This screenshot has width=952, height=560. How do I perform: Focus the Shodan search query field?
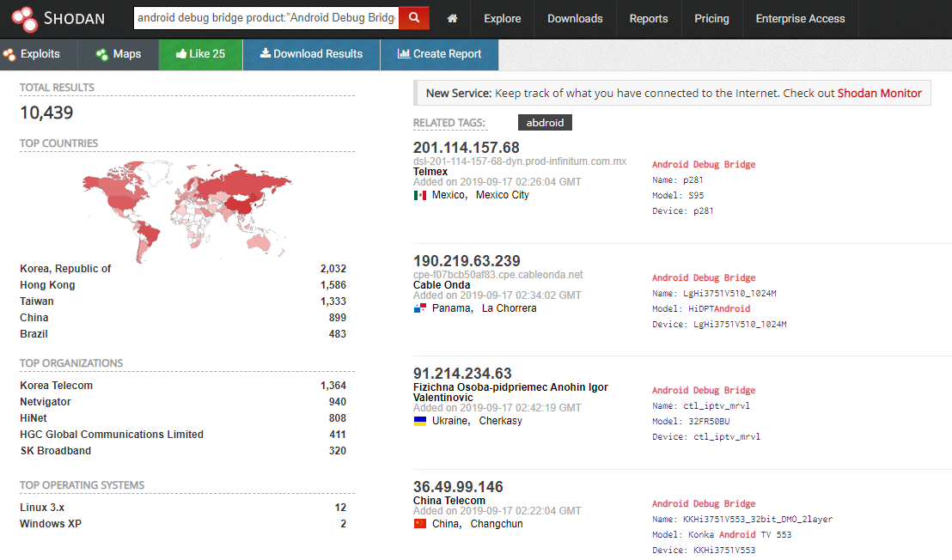[266, 17]
